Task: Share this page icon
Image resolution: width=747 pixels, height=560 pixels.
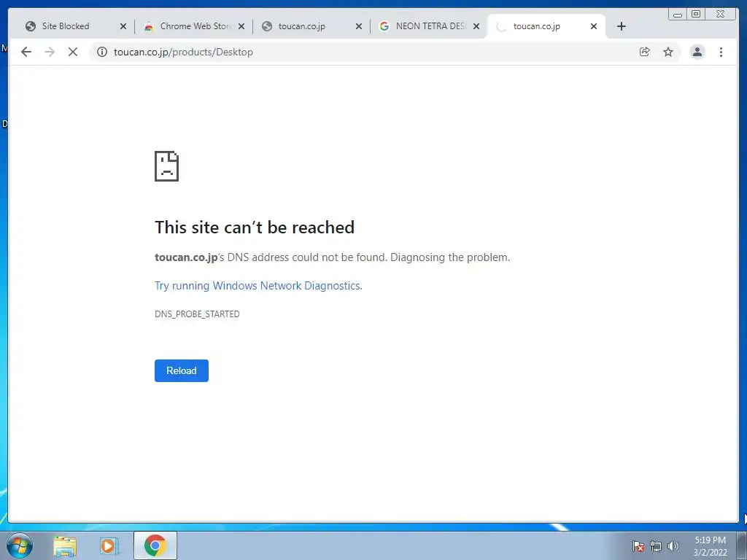Action: (x=645, y=52)
